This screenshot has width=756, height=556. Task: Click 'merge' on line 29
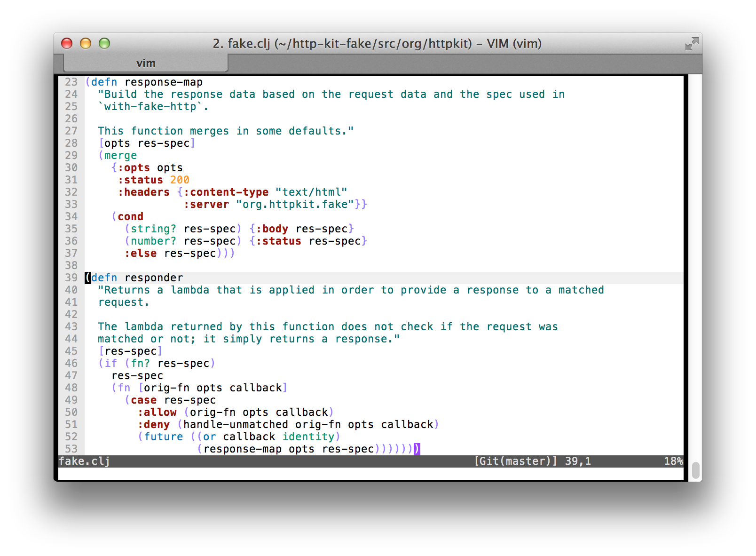pos(120,155)
